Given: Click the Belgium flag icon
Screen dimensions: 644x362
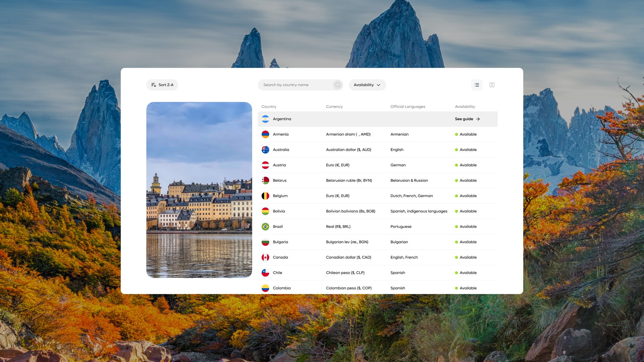Looking at the screenshot, I should click(x=265, y=196).
